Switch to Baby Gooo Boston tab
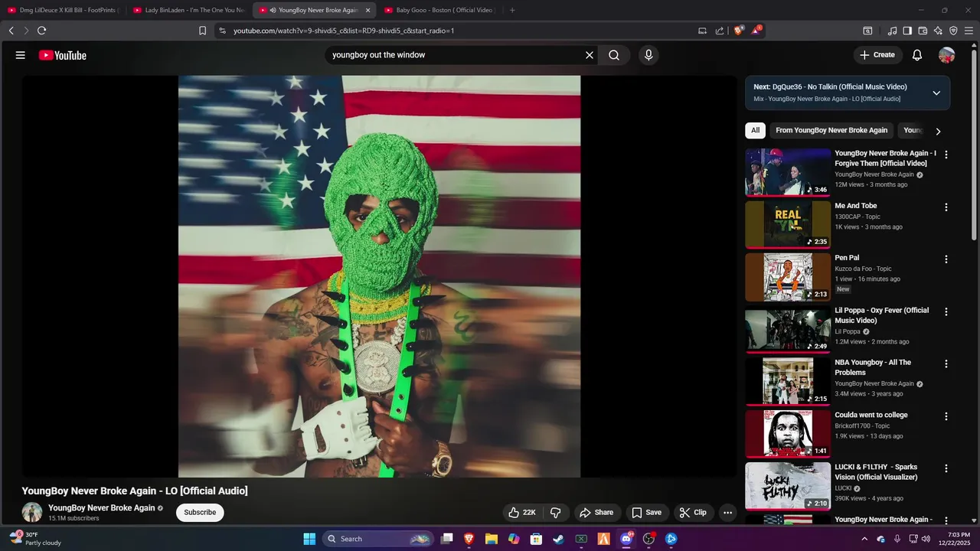This screenshot has height=551, width=980. (439, 10)
